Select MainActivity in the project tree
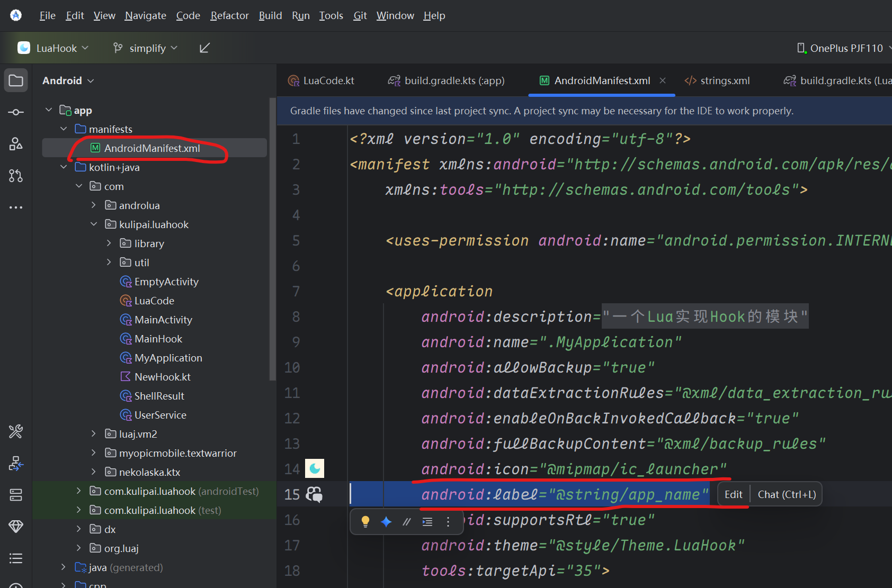 click(163, 320)
